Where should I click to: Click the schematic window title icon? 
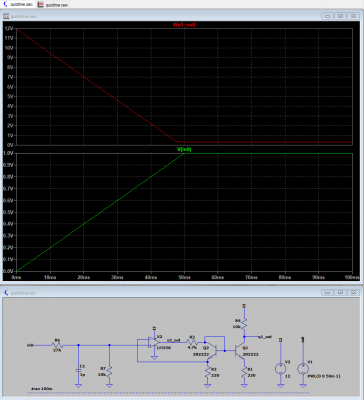click(6, 293)
